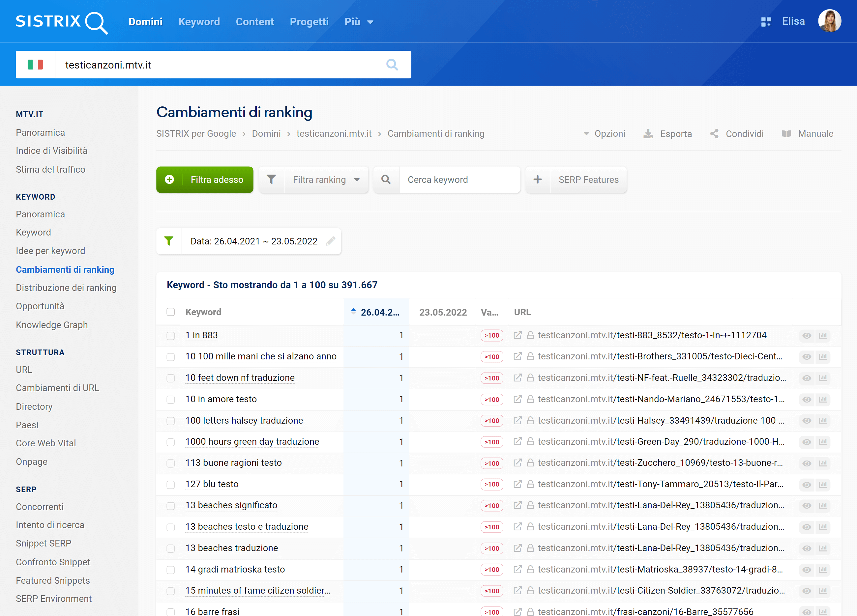Expand the Opzioni dropdown menu
The height and width of the screenshot is (616, 857).
coord(604,133)
